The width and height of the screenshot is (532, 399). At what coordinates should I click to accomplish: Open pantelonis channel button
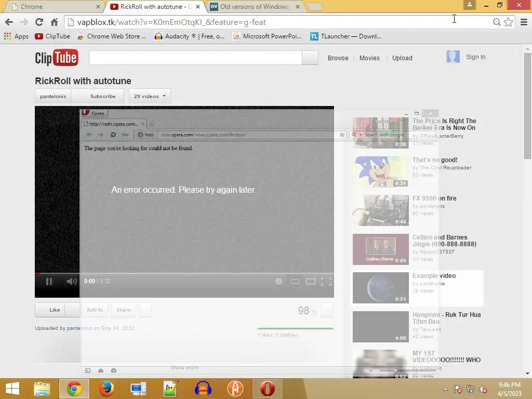[53, 96]
